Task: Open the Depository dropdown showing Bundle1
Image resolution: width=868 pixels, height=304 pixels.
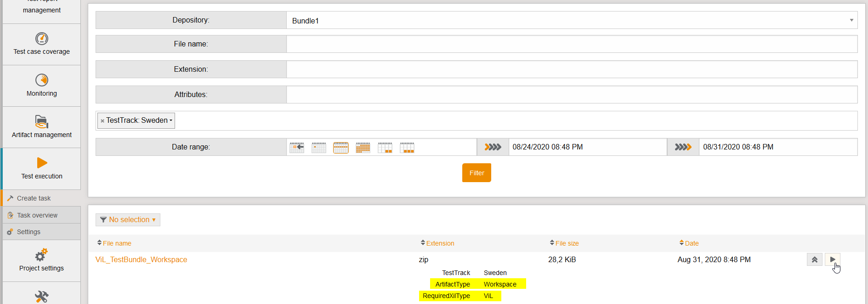Action: [572, 20]
